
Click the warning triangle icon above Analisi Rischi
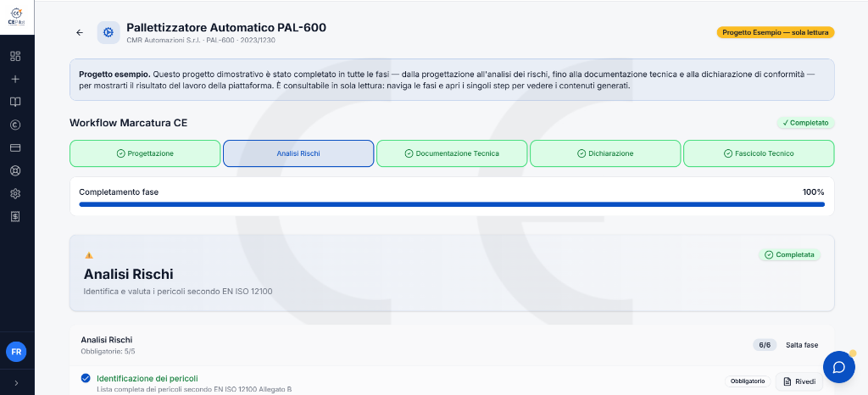point(88,256)
